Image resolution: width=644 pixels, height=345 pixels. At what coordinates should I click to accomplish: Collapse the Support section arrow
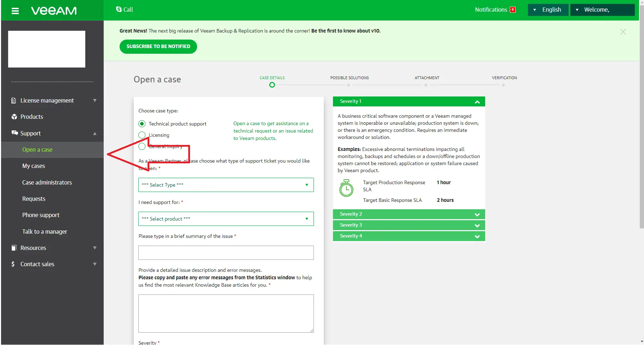pyautogui.click(x=95, y=134)
